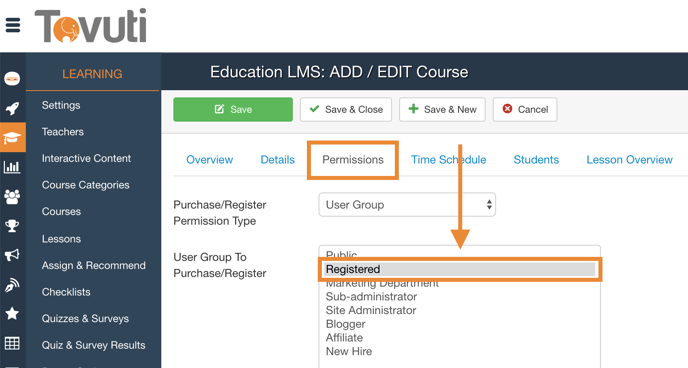The width and height of the screenshot is (688, 368).
Task: Open Interactive Content in the sidebar
Action: point(86,158)
